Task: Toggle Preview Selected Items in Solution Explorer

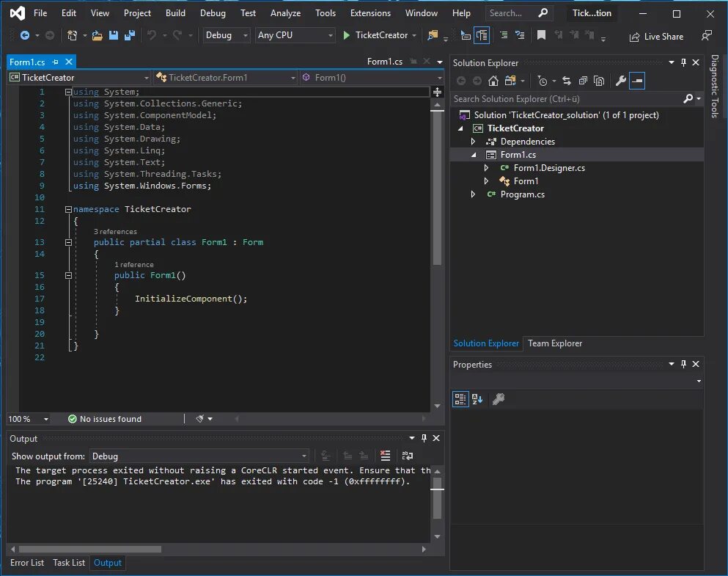Action: pos(637,81)
